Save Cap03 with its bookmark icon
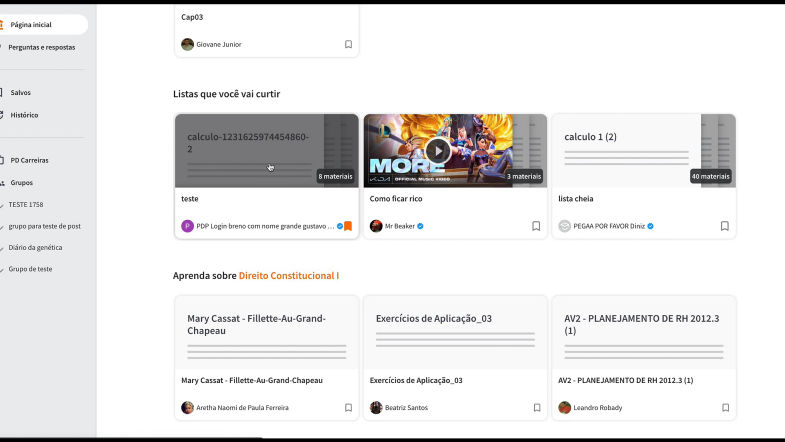The image size is (785, 442). pos(348,44)
